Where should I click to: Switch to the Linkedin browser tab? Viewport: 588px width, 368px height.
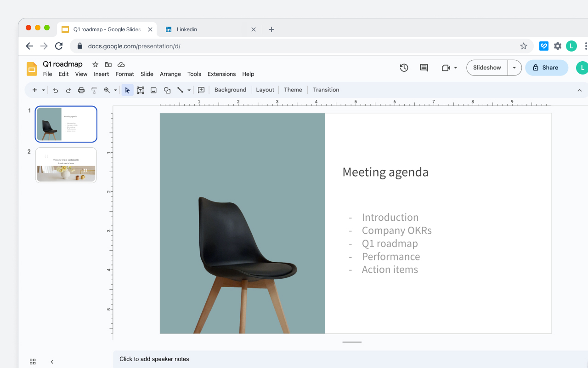click(x=209, y=29)
